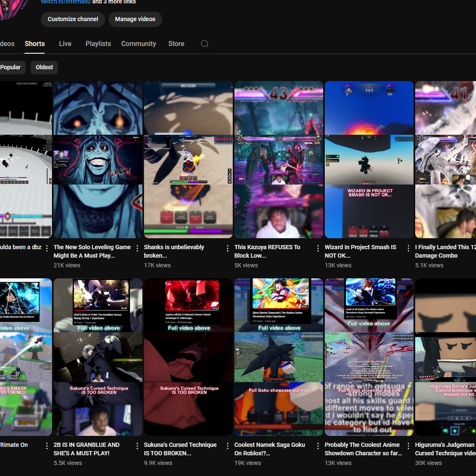Open options menu for Solo Leveling short
Viewport: 476px width, 476px height.
(x=137, y=248)
